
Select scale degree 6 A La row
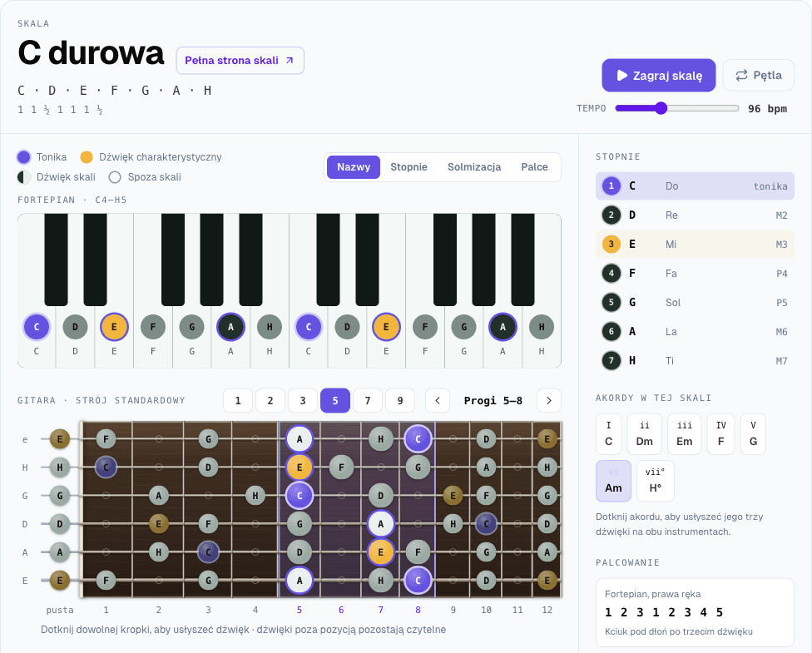[x=695, y=331]
